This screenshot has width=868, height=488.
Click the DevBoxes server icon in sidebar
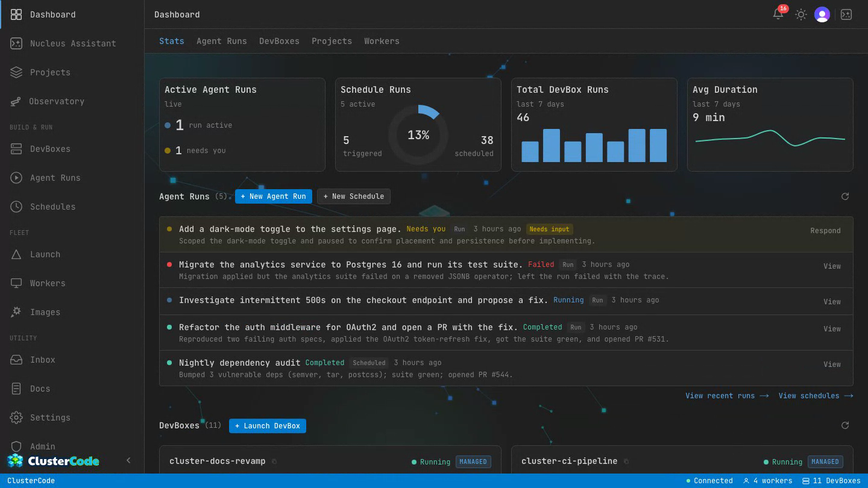point(16,149)
